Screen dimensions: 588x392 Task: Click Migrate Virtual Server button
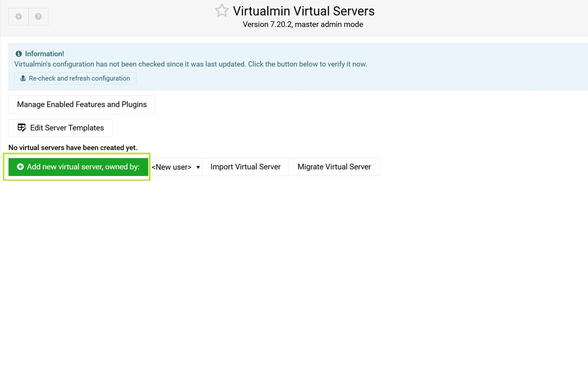click(x=334, y=167)
